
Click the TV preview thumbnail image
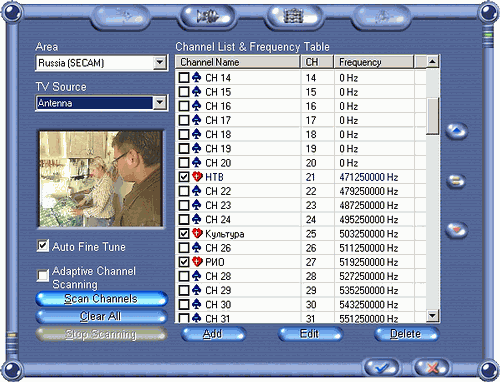(101, 179)
